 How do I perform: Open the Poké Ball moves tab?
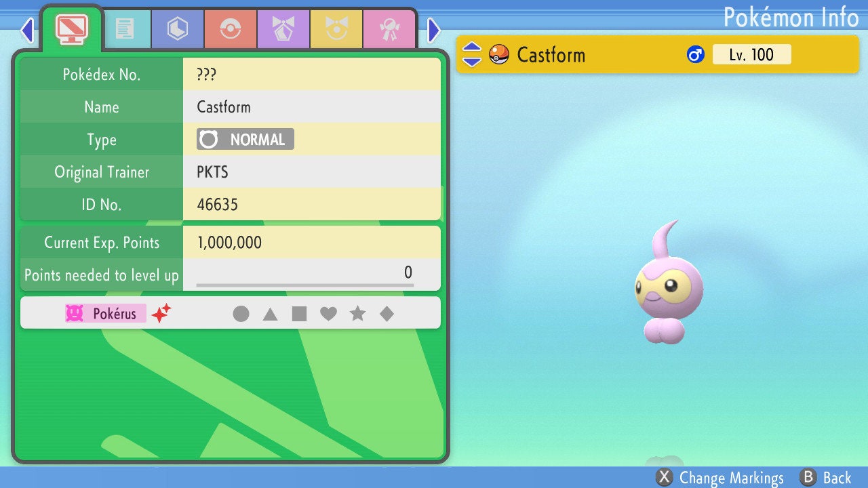click(x=231, y=28)
